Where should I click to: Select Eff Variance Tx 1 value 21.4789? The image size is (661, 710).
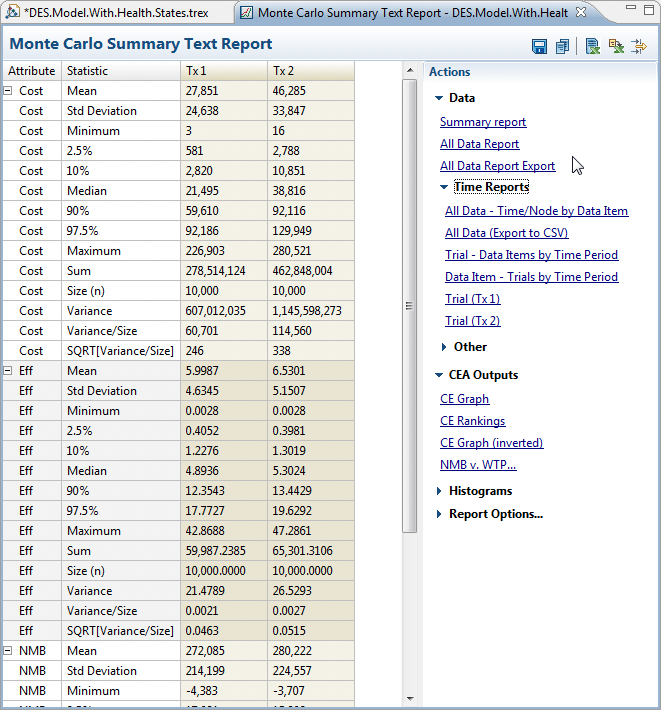point(224,591)
